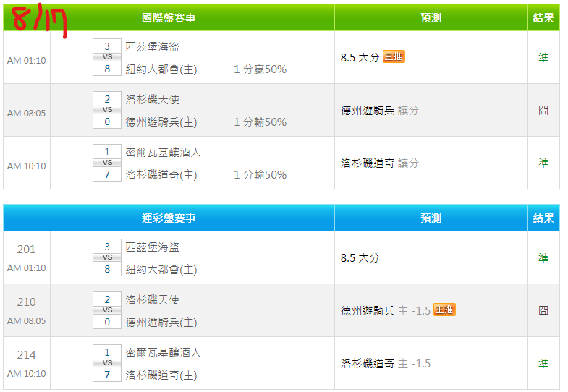Click the 德州遊騎兵 主 -1.5 prediction
The image size is (568, 392).
386,311
